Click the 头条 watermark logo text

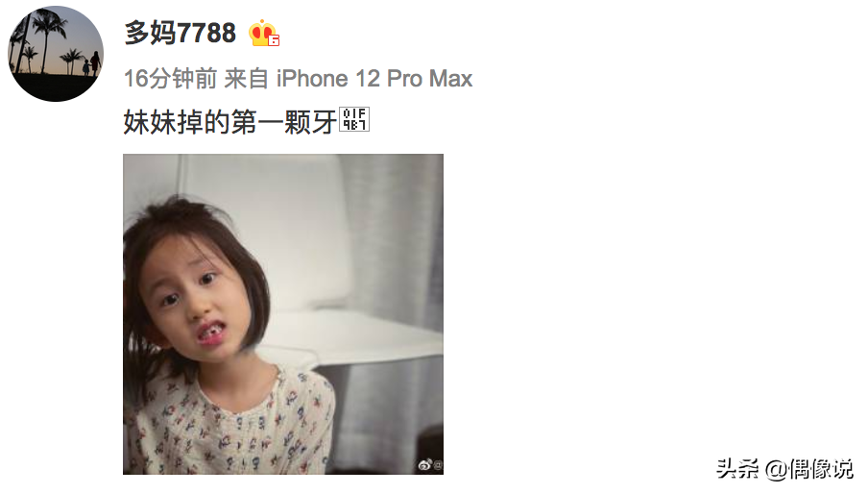(x=738, y=468)
